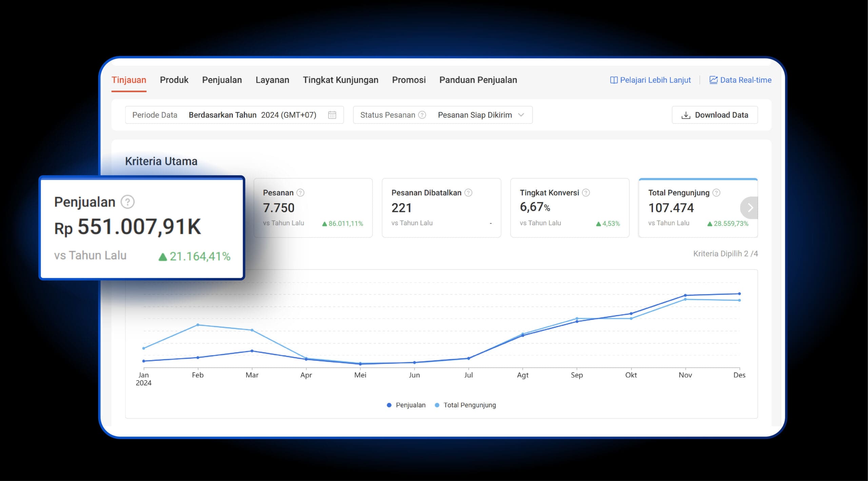868x481 pixels.
Task: Click help icon next to Status Pesanan
Action: tap(422, 115)
